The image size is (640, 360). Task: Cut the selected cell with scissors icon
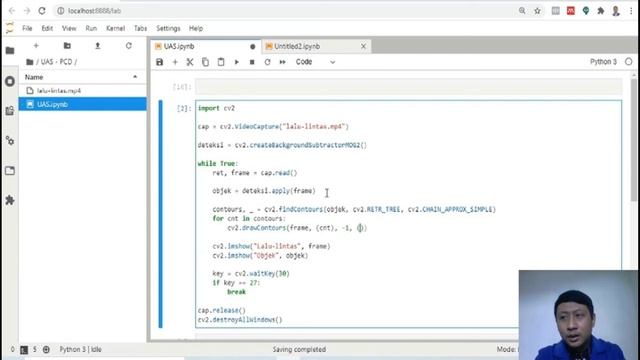click(190, 62)
